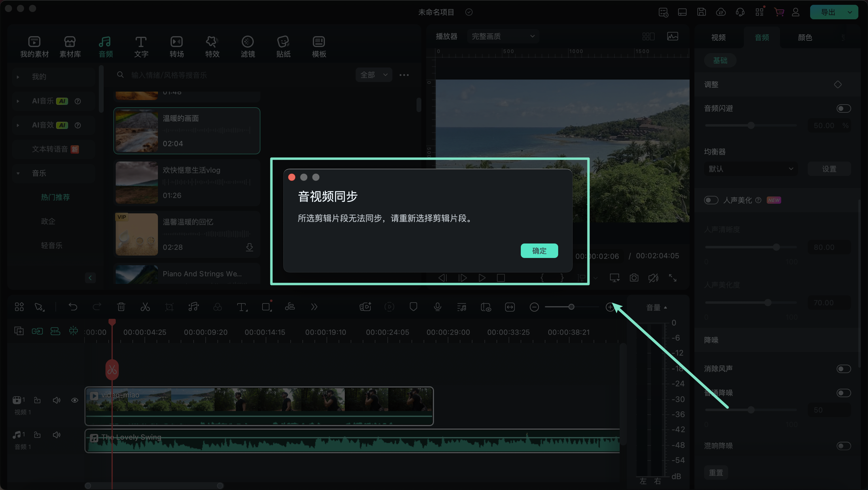
Task: Collapse the audio sidebar with chevron
Action: 90,278
